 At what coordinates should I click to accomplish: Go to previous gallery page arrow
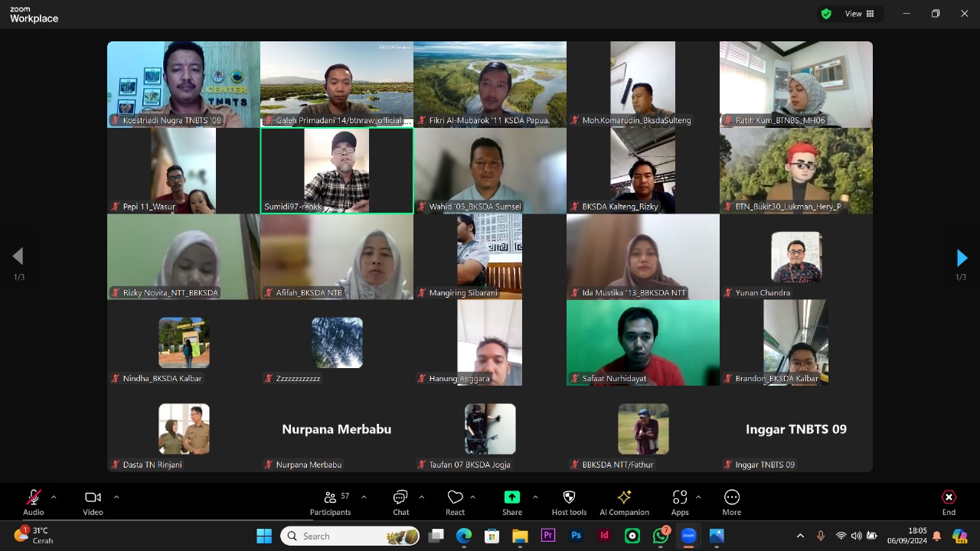18,256
